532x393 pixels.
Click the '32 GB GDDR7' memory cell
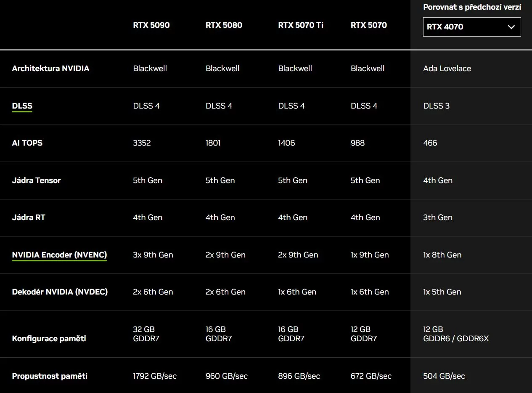(x=146, y=334)
